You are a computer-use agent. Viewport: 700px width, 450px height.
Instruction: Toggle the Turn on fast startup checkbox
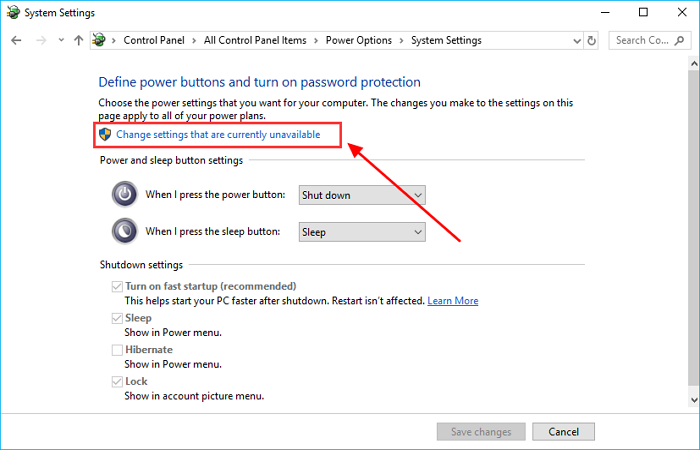point(118,286)
